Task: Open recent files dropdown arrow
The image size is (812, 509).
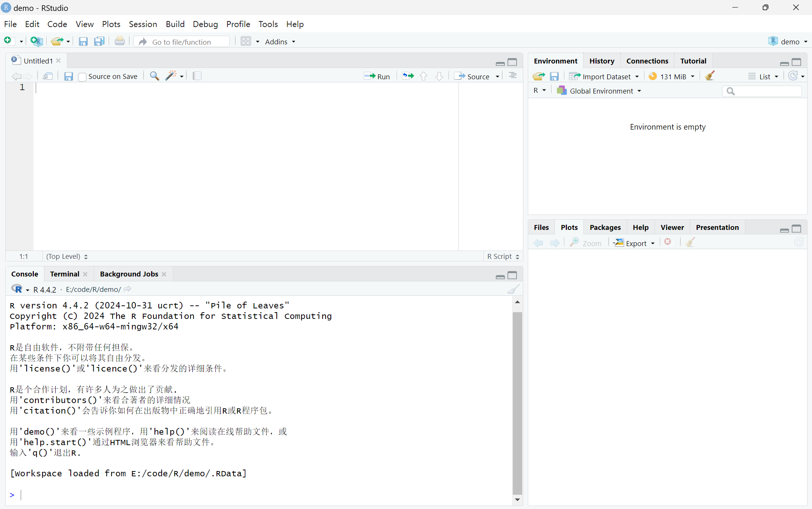Action: [68, 42]
